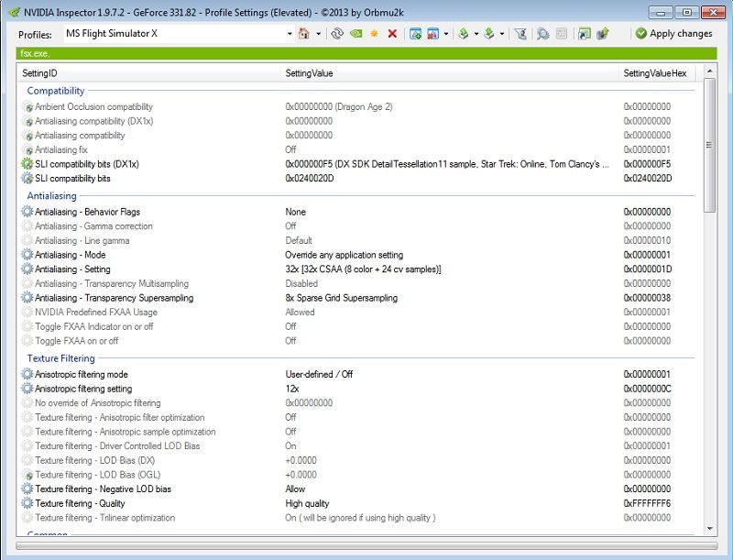Click gear icon beside Texture filtering - Negative LOD bias
Image resolution: width=733 pixels, height=560 pixels.
[27, 489]
